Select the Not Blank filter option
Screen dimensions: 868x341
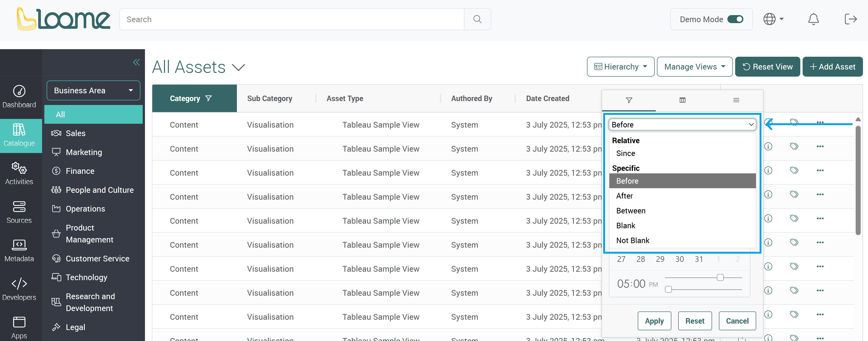pos(682,240)
